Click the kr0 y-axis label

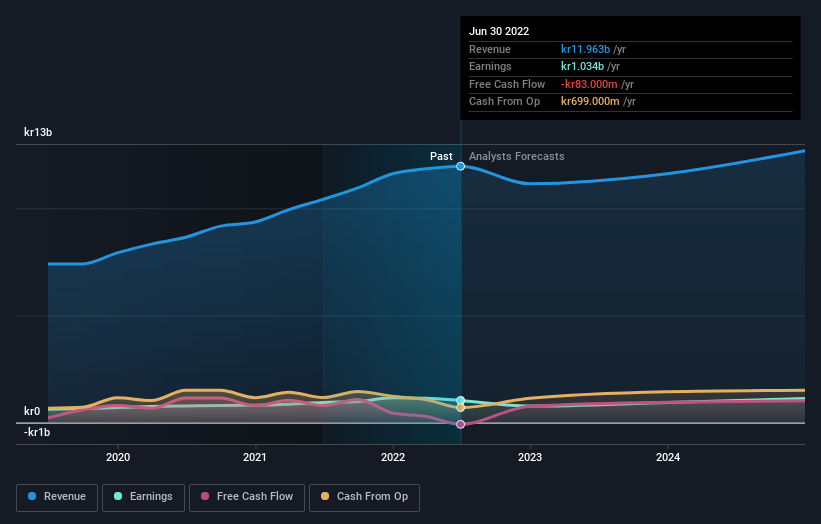pyautogui.click(x=32, y=411)
